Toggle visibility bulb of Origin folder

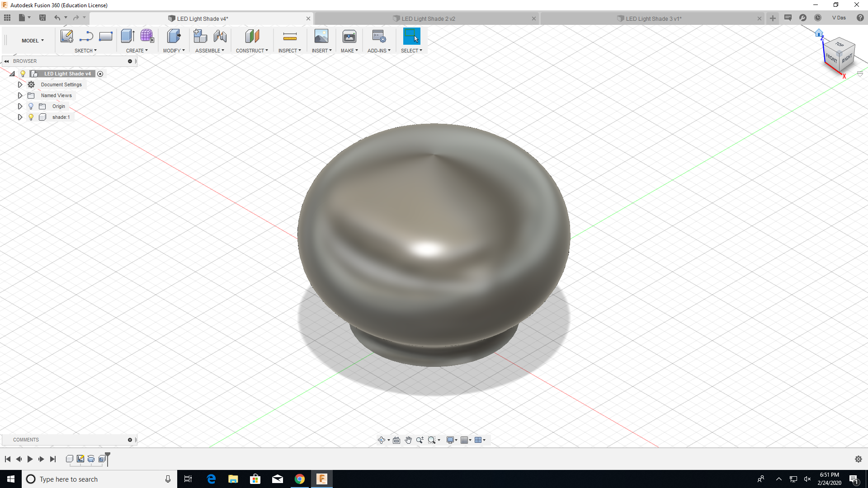31,106
